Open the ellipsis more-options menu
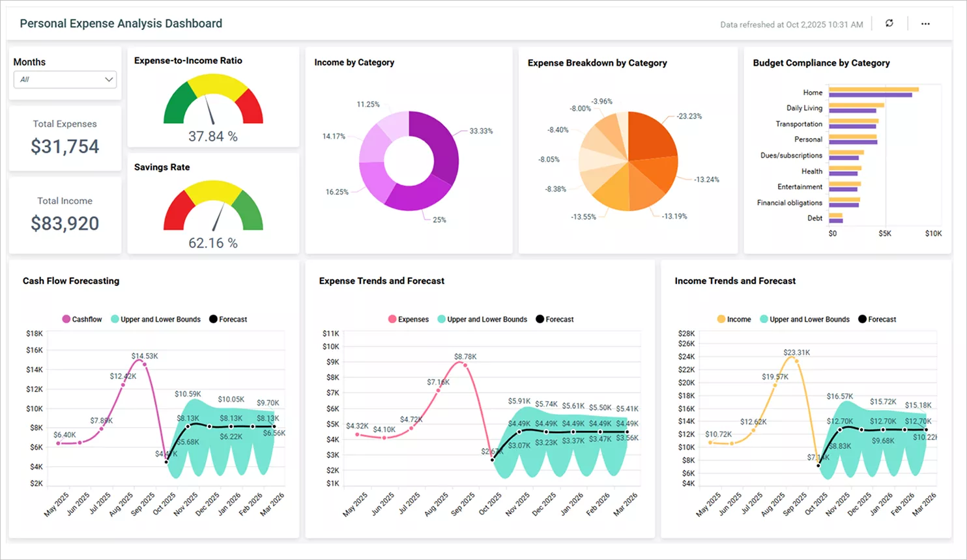Screen dimensions: 967x560 (x=925, y=23)
